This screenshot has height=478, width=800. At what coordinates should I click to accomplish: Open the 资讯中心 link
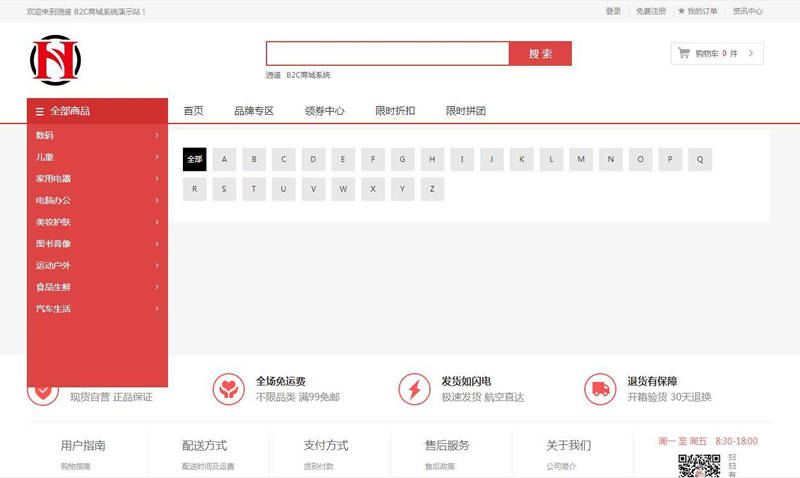[747, 11]
